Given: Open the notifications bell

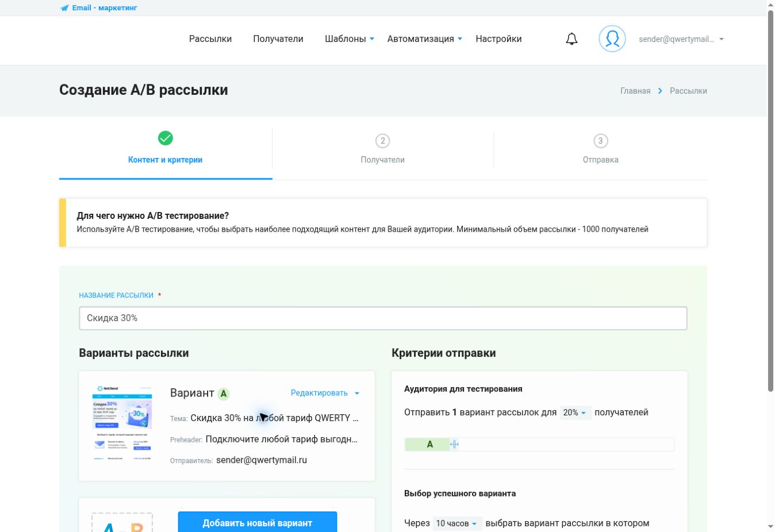Looking at the screenshot, I should pyautogui.click(x=571, y=39).
